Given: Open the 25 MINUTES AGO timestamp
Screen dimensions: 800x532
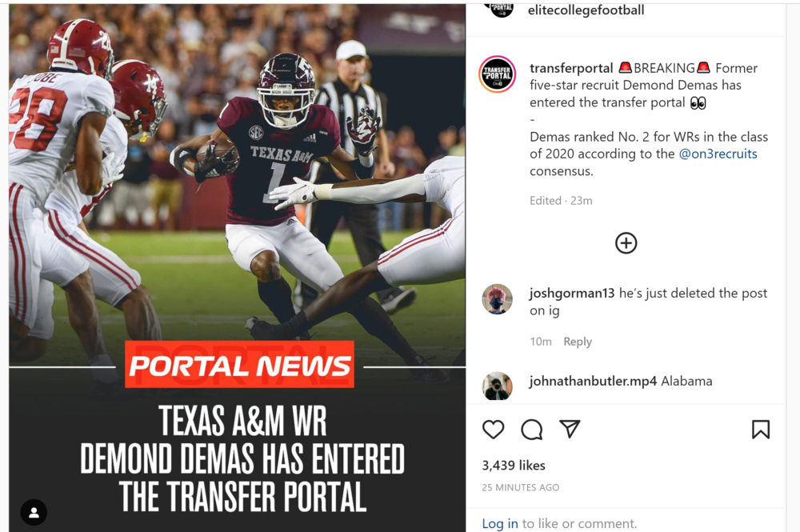Looking at the screenshot, I should [x=521, y=487].
